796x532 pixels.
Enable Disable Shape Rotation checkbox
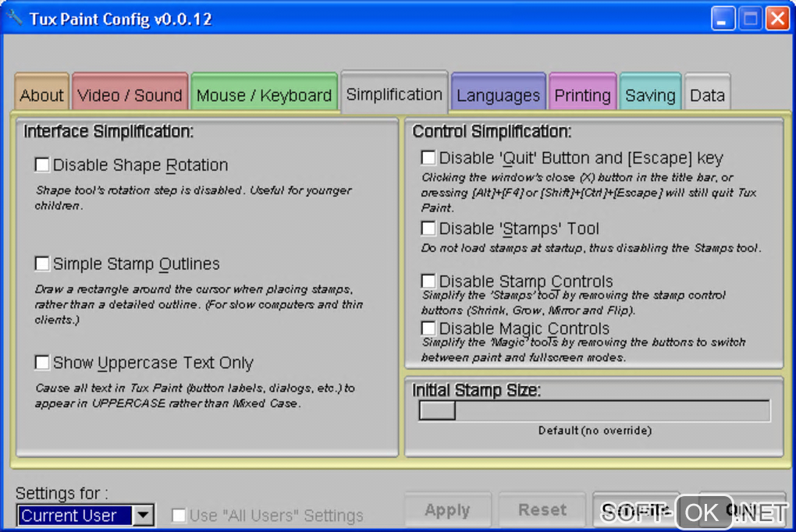pos(42,165)
